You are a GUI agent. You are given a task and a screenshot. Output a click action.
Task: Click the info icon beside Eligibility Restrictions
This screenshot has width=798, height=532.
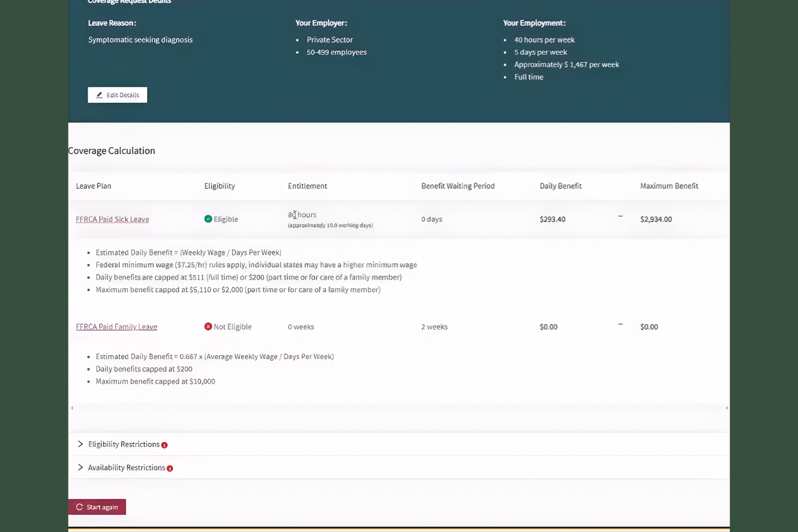(x=164, y=445)
